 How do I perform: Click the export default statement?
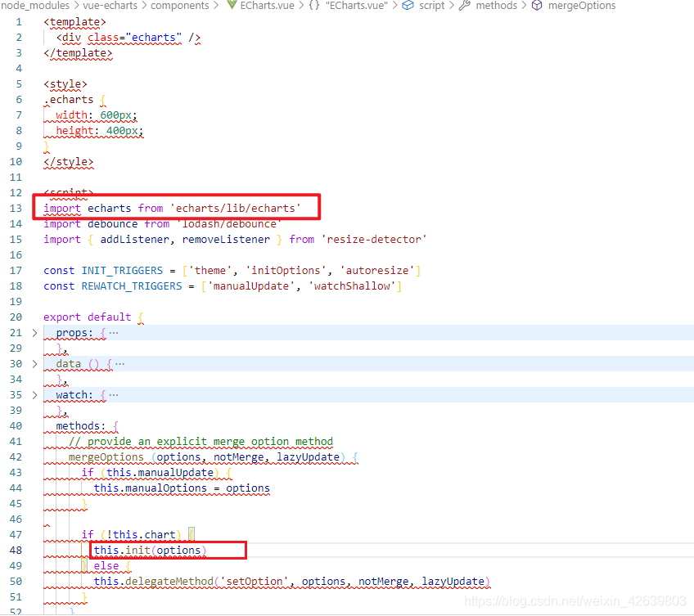[88, 317]
